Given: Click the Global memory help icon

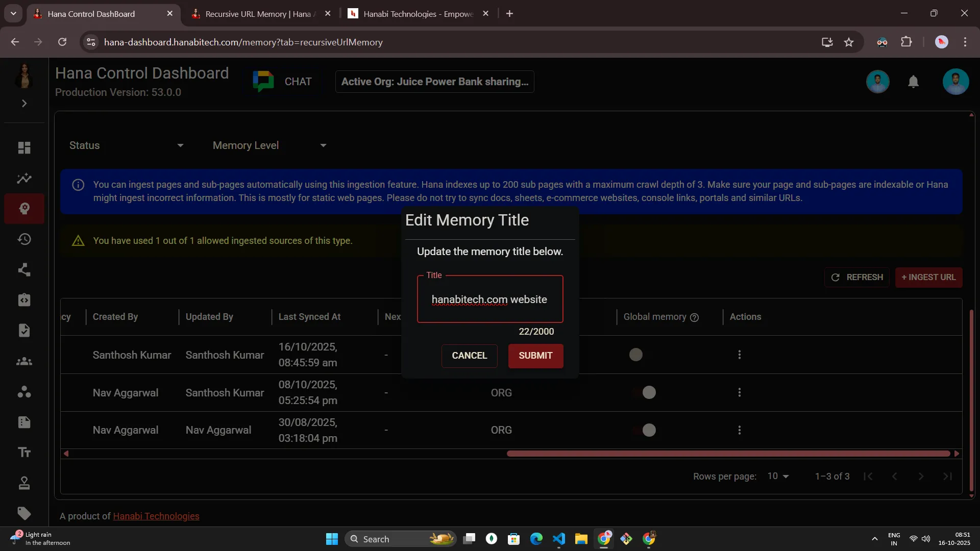Looking at the screenshot, I should click(694, 317).
